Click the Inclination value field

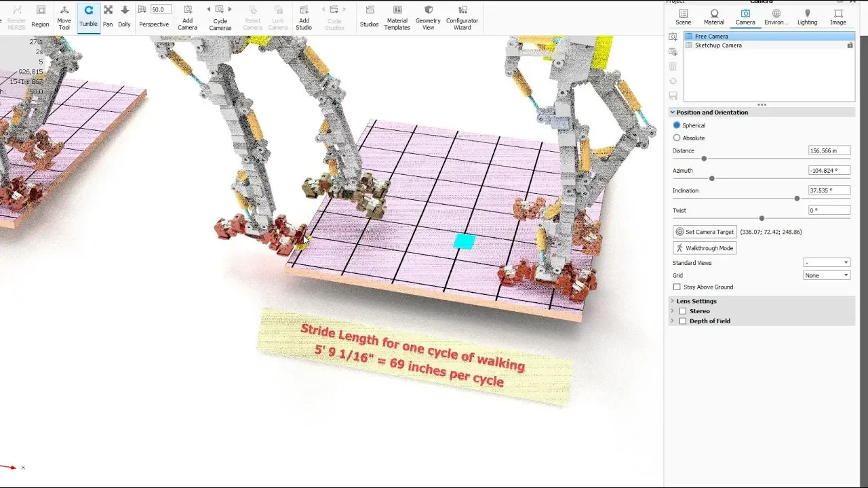pos(829,190)
